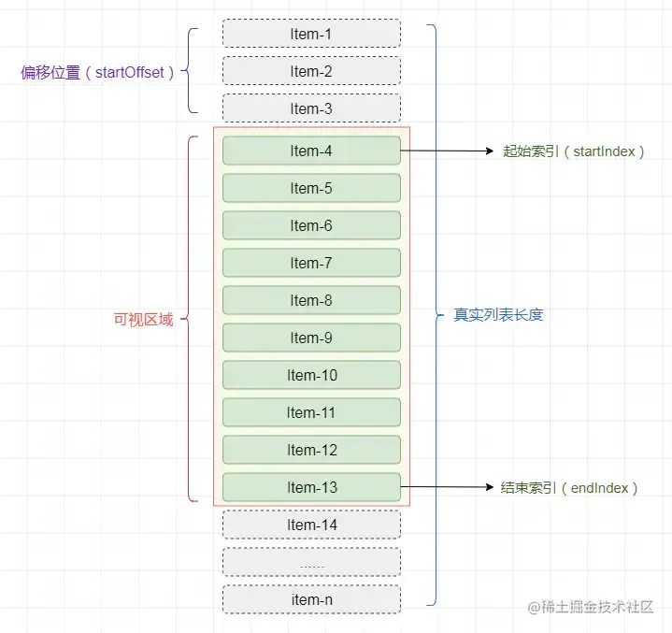Image resolution: width=672 pixels, height=633 pixels.
Task: Select the Item-2 dashed box
Action: coord(311,71)
